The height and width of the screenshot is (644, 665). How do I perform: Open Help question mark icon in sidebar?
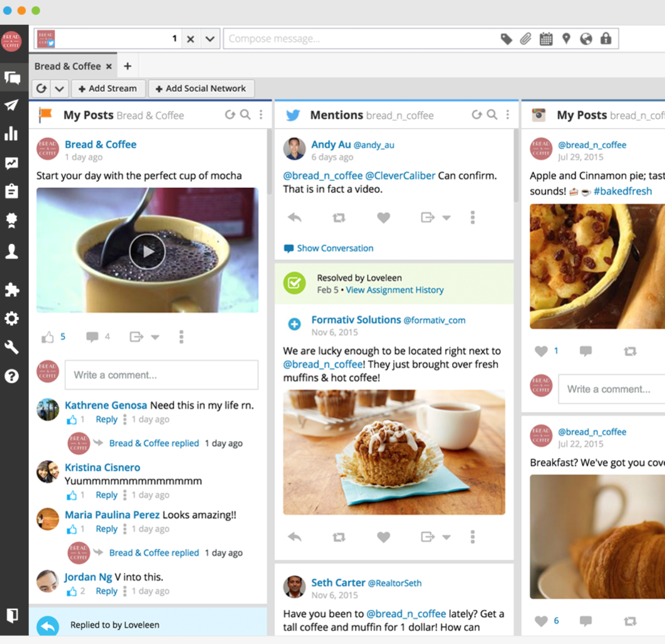[x=12, y=376]
